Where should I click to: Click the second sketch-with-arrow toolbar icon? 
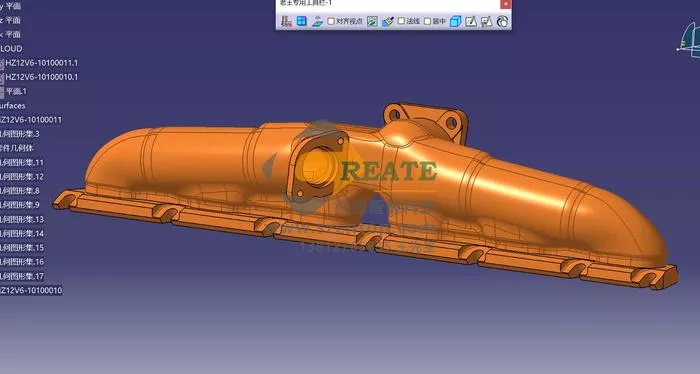coord(486,21)
